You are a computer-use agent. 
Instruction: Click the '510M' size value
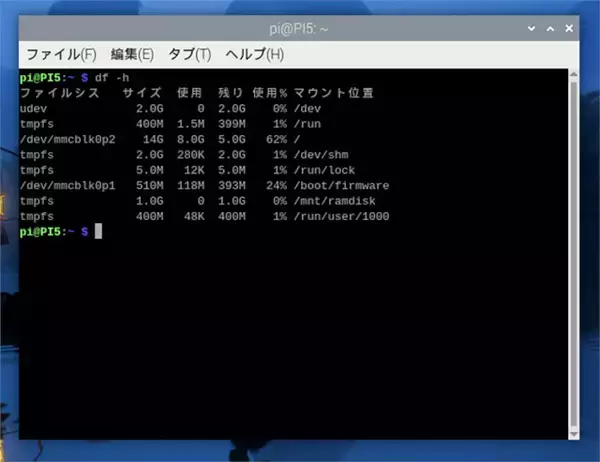click(150, 186)
